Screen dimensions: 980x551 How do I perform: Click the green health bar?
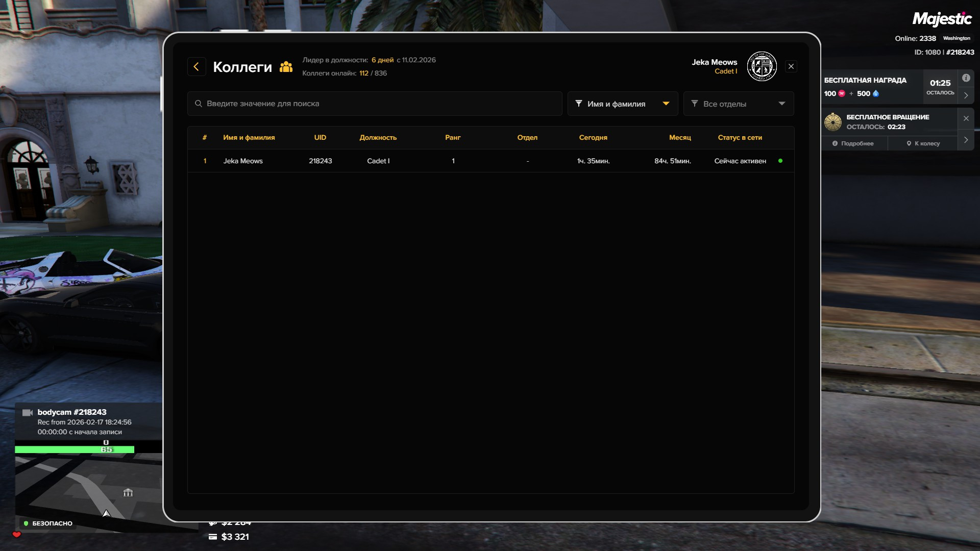[75, 449]
